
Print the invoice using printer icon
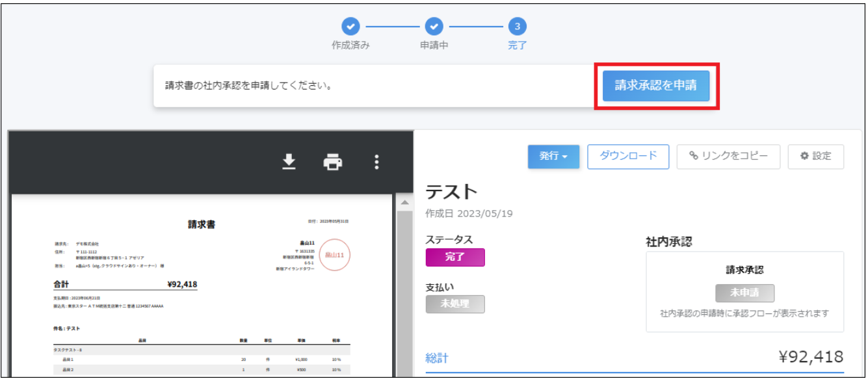(x=333, y=162)
